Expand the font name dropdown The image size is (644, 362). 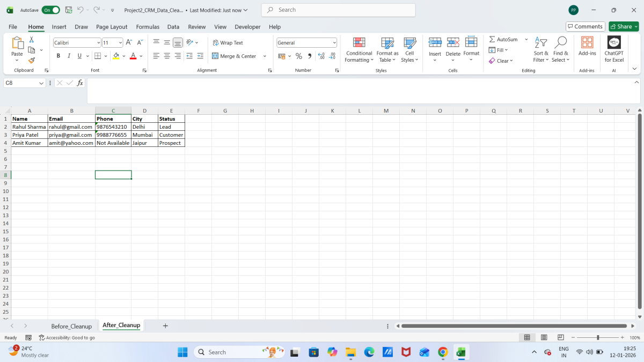coord(98,42)
